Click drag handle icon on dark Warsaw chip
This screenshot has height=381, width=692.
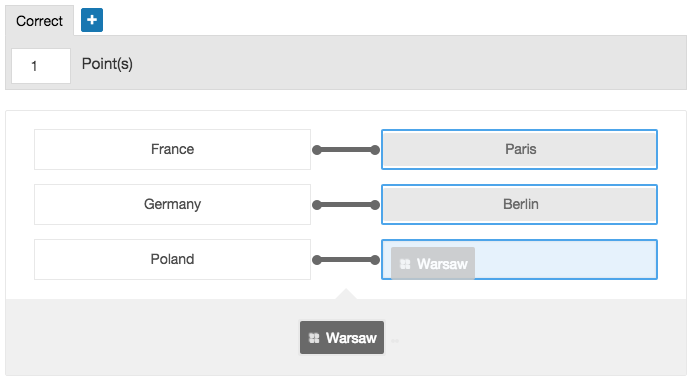[314, 338]
